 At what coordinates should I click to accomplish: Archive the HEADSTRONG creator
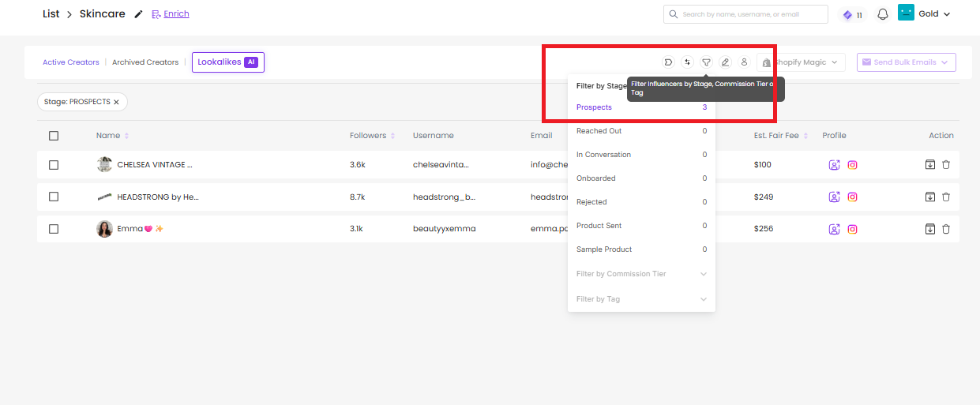(930, 197)
